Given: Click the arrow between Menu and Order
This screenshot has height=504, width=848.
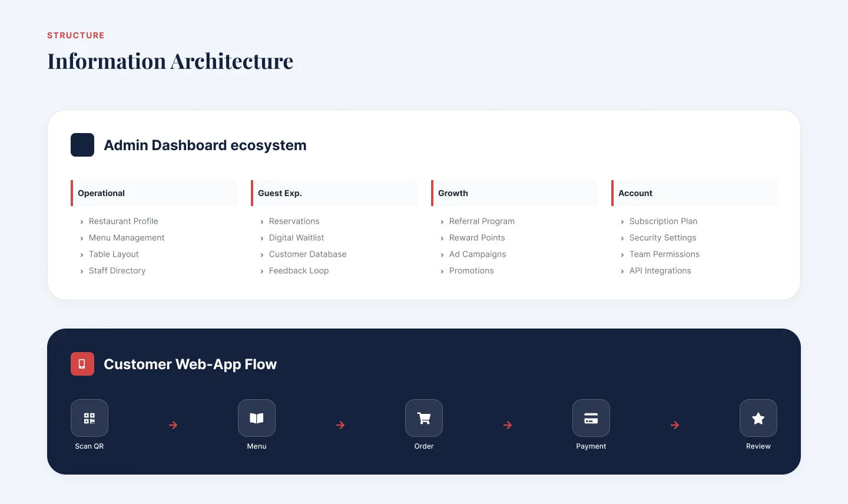Looking at the screenshot, I should click(x=340, y=425).
